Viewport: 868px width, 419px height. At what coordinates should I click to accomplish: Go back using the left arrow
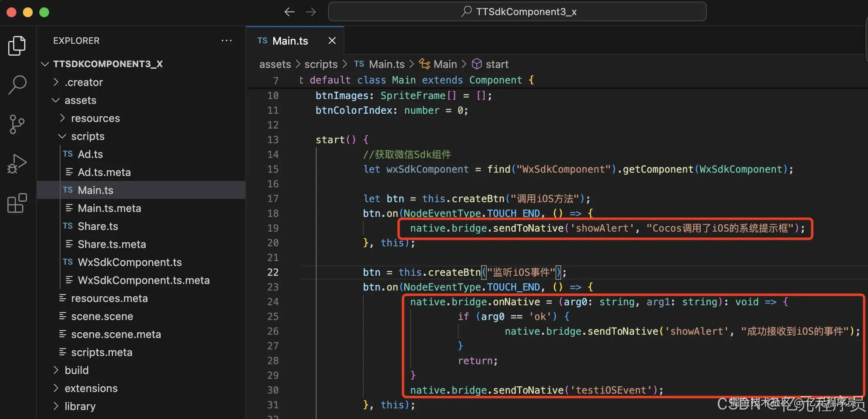[x=289, y=12]
